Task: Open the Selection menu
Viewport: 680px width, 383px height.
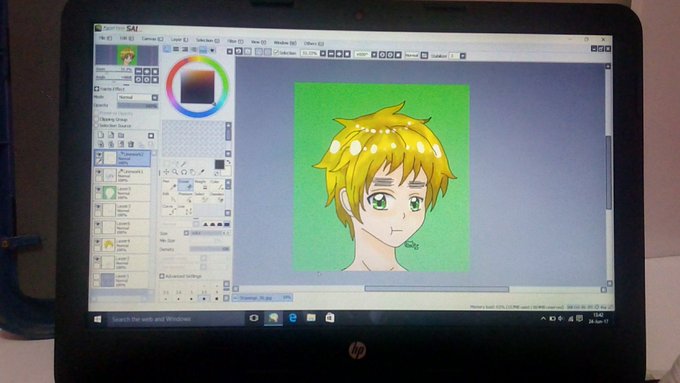Action: pyautogui.click(x=207, y=40)
